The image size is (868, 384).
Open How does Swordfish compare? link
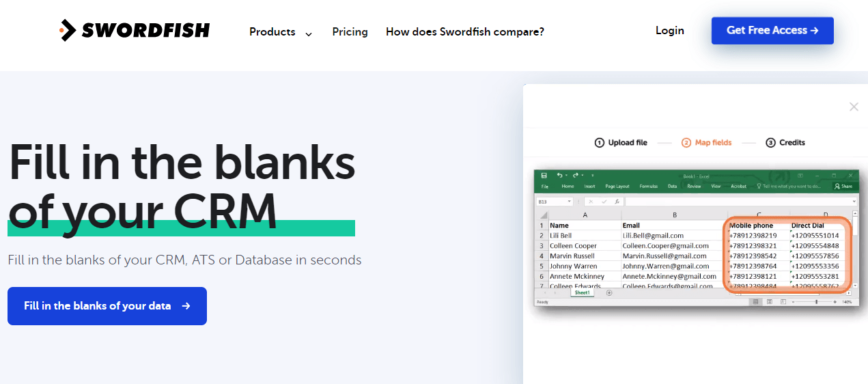tap(465, 32)
